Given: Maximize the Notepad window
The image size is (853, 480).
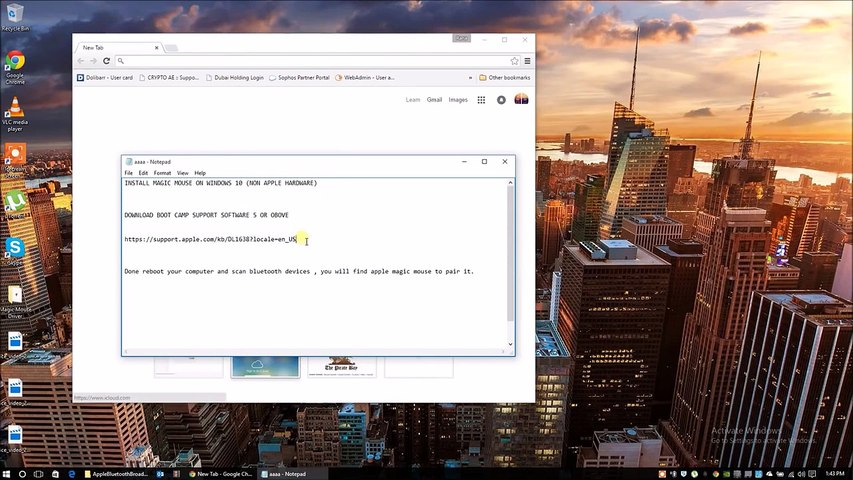Looking at the screenshot, I should 484,162.
